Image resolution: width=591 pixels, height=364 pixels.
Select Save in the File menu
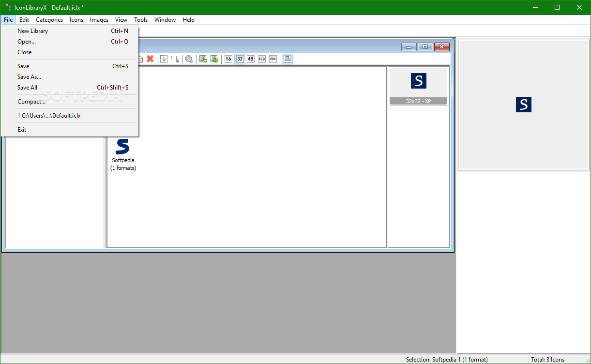click(x=70, y=66)
